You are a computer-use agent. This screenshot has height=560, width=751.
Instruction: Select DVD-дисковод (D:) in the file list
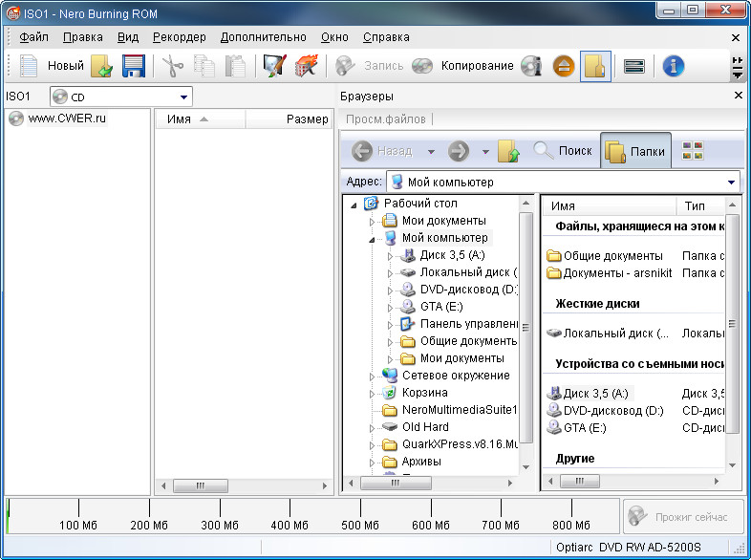[x=612, y=410]
